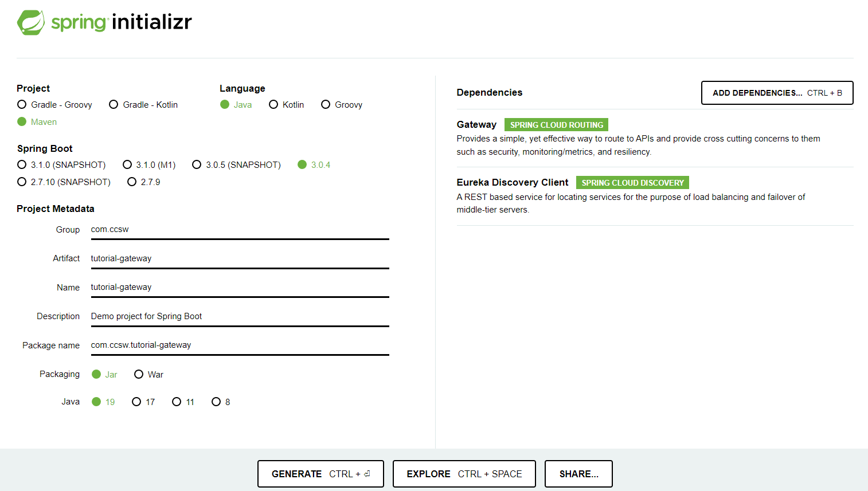This screenshot has height=491, width=868.
Task: Choose Kotlin as the language
Action: 274,104
